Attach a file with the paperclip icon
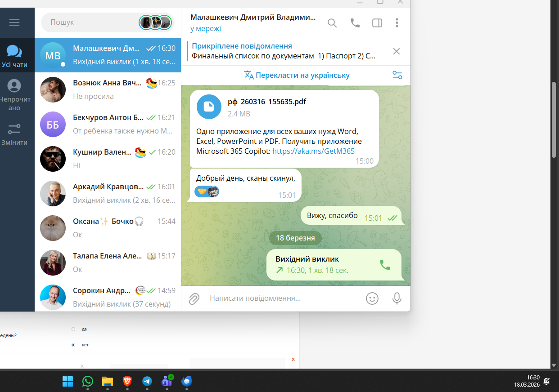The image size is (559, 392). 194,298
